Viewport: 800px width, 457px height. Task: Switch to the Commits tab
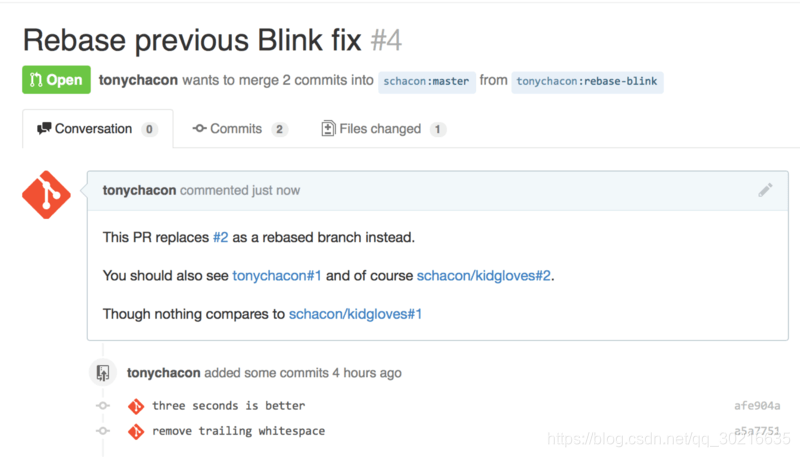[240, 129]
